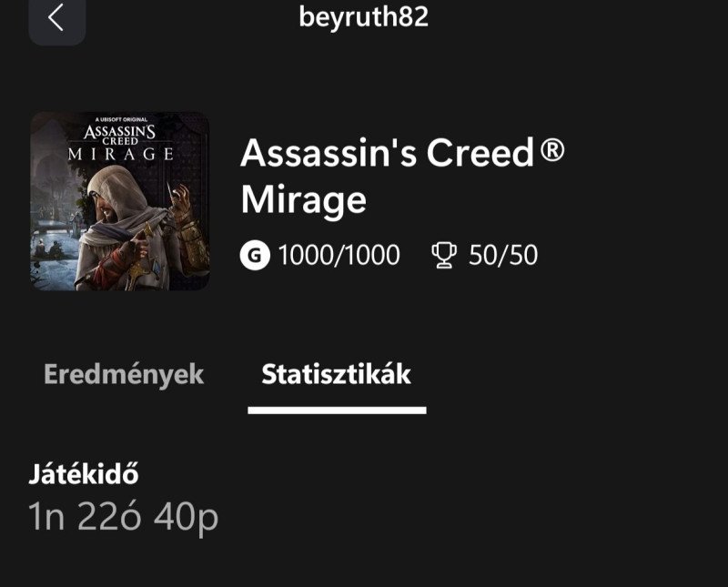Screen dimensions: 728x587
Task: Click the 1000/1000 Gamerscore value
Action: (x=339, y=256)
